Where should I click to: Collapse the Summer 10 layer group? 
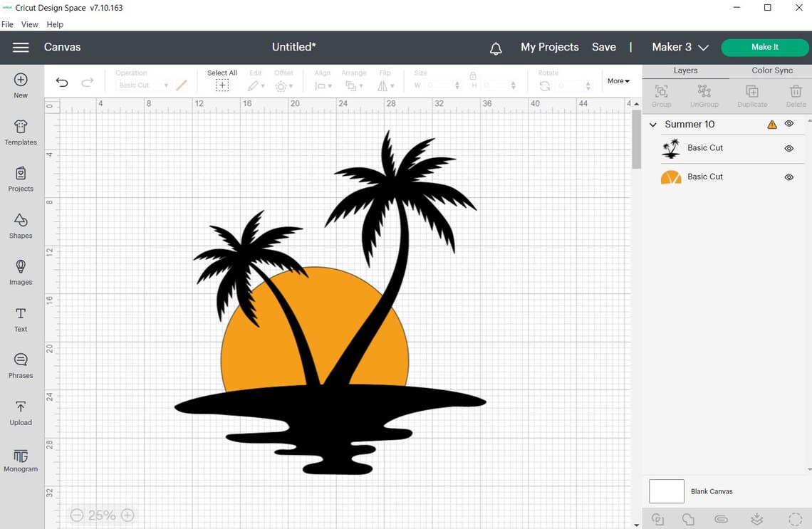tap(652, 124)
